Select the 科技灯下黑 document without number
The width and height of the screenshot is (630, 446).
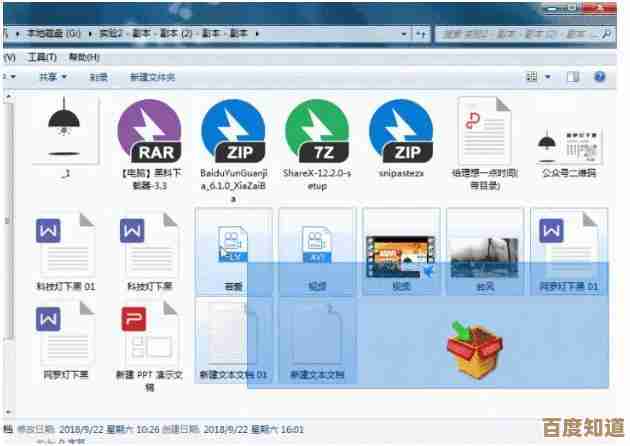tap(149, 246)
